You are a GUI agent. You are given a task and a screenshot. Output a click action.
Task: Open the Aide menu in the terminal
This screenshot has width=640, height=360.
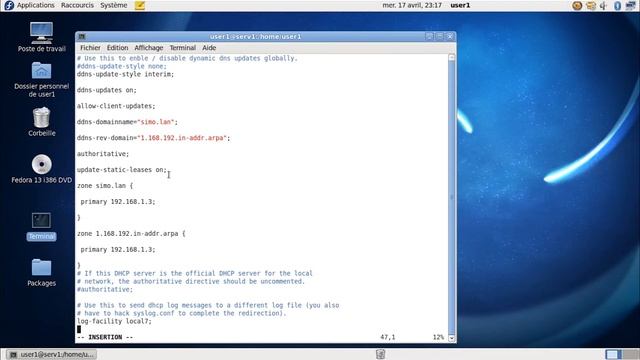(x=209, y=48)
